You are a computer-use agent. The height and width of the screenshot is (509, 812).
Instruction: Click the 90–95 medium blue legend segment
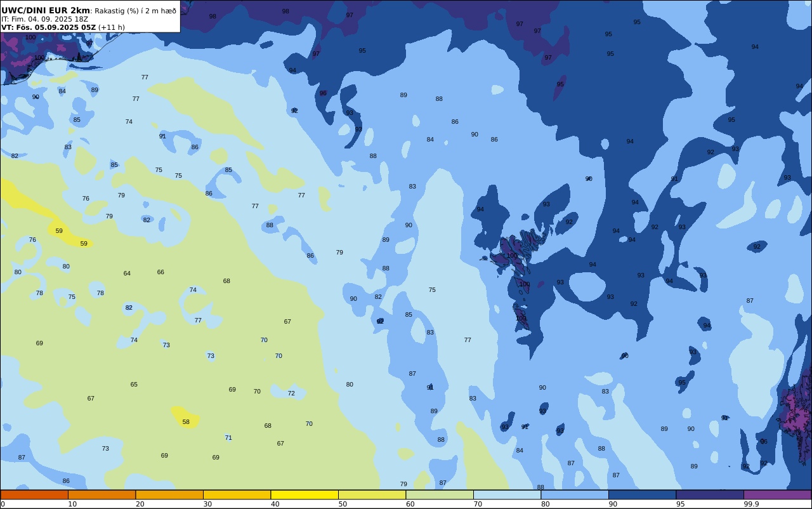point(642,494)
